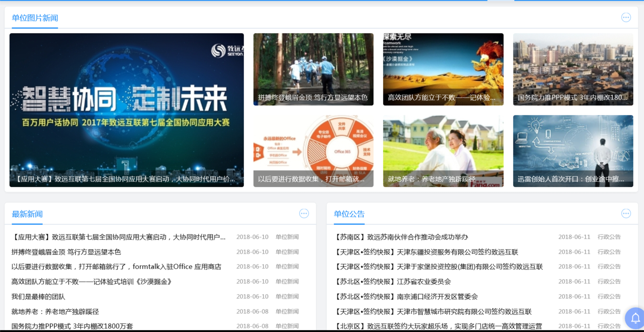
Task: Open news 以后要进行数据收集，打开邮箱就行了 in list
Action: click(116, 267)
